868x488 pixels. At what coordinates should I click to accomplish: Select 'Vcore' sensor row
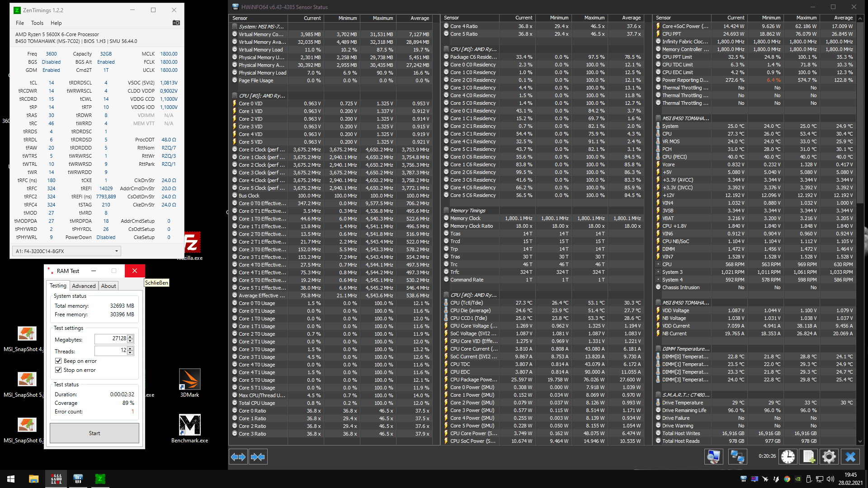click(x=755, y=164)
